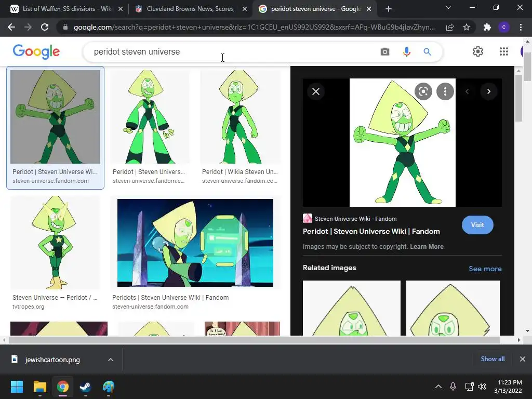Open jewishcartoon.png download
Image resolution: width=532 pixels, height=399 pixels.
pos(52,360)
